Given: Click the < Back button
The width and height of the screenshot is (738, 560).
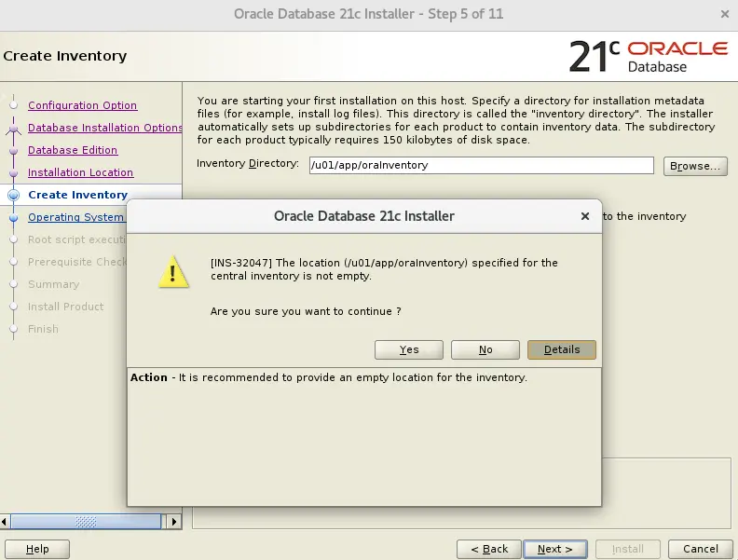Looking at the screenshot, I should click(x=489, y=549).
